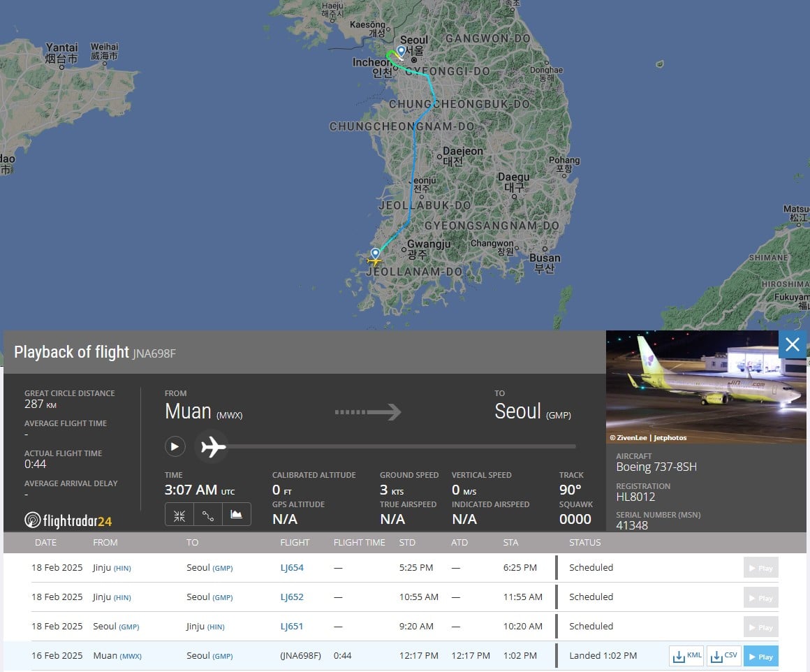Click the Daejeon city label on the map
The width and height of the screenshot is (810, 672).
coord(463,156)
